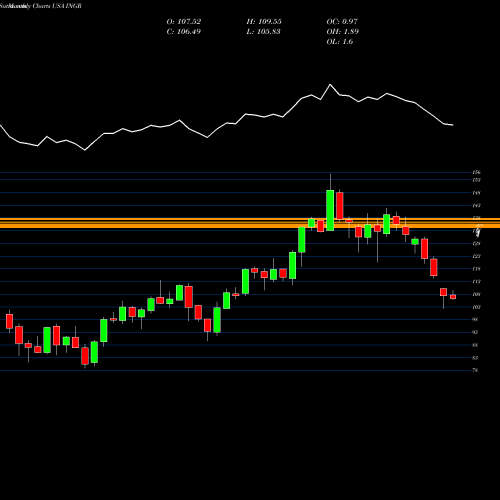Click the 153 price axis label

pos(476,180)
